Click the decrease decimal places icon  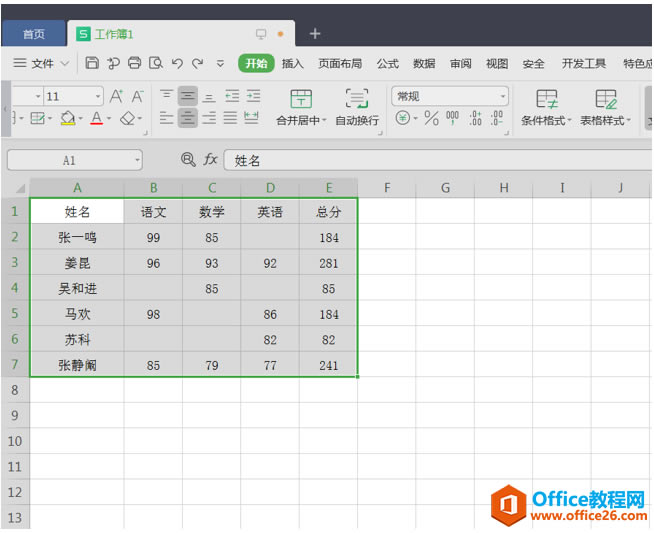pos(496,118)
